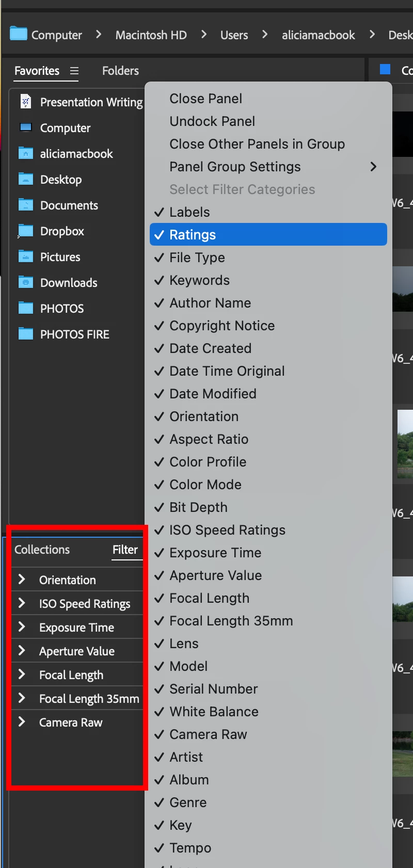Click the PHOTOS FIRE folder icon
413x868 pixels.
click(25, 334)
